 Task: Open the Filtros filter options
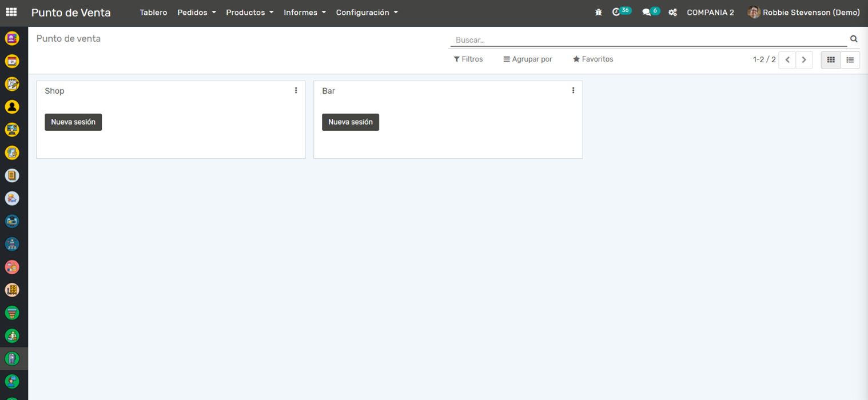click(468, 59)
